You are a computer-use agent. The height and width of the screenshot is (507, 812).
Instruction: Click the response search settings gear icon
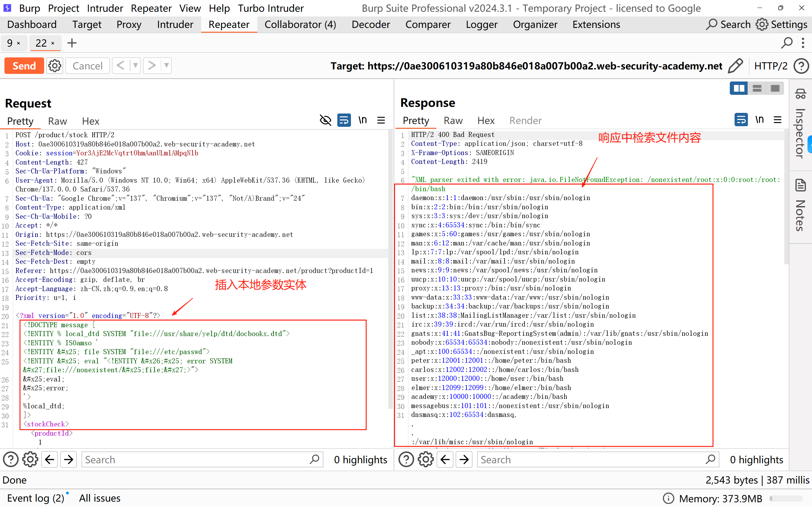point(426,459)
